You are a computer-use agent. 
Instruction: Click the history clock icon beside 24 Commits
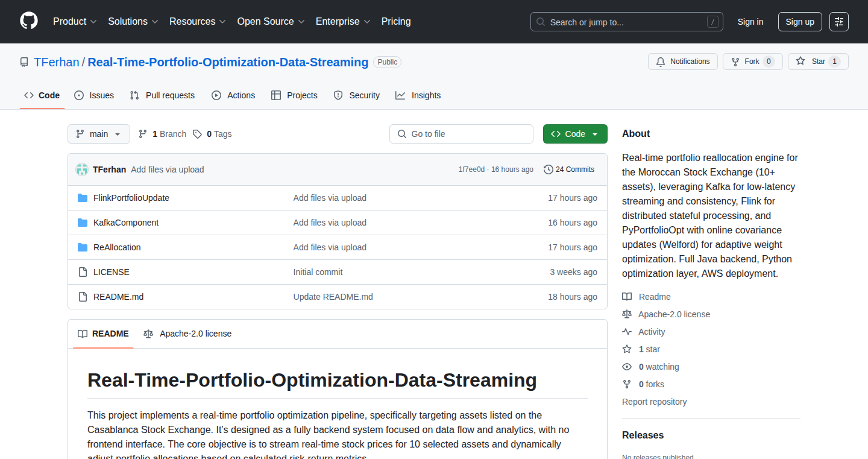point(549,169)
